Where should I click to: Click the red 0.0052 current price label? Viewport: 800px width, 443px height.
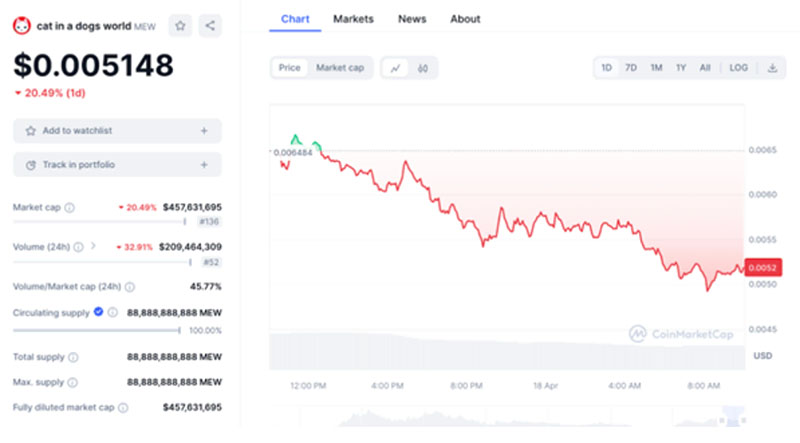(x=763, y=267)
